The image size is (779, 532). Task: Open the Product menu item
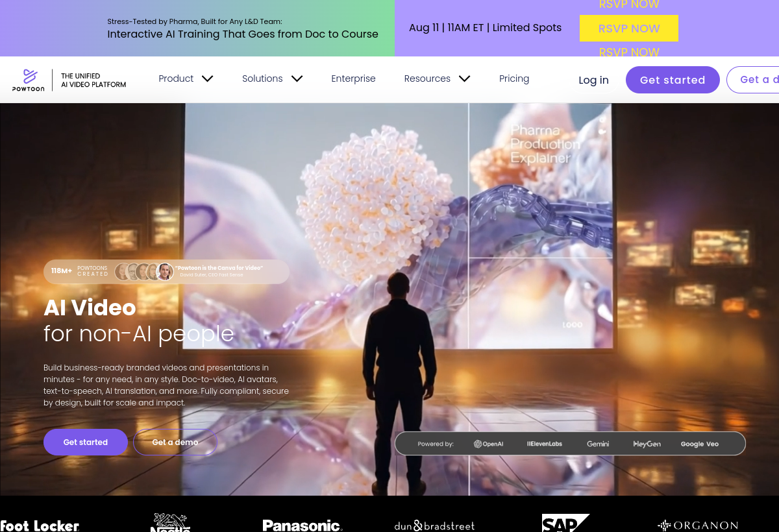(176, 79)
